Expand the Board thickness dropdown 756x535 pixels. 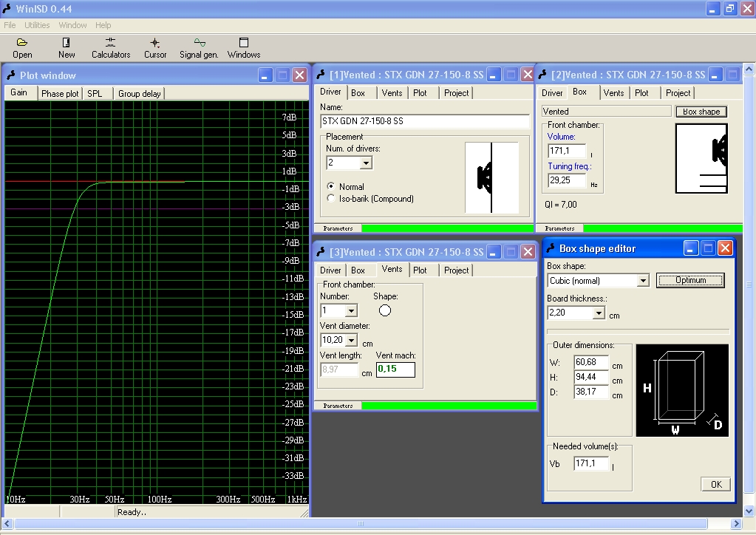click(x=598, y=313)
